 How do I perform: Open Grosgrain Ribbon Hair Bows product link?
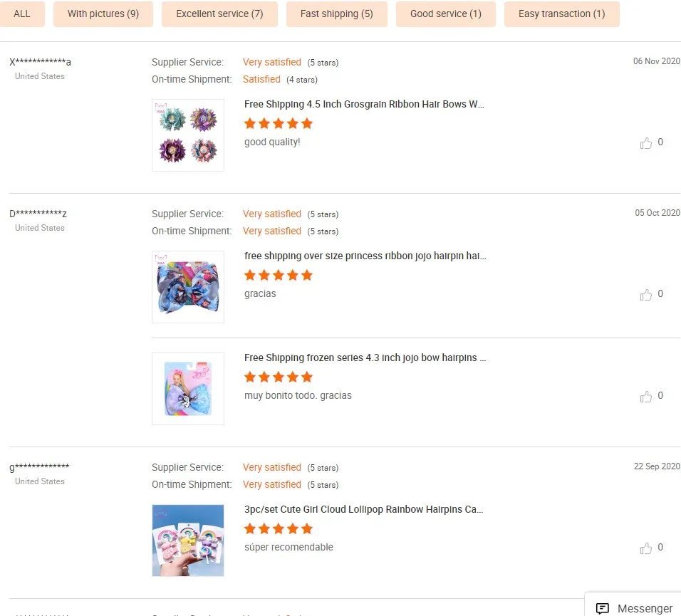coord(364,104)
